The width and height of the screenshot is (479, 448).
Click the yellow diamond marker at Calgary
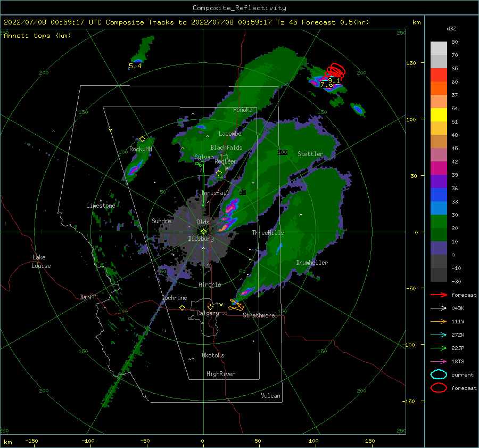click(210, 307)
